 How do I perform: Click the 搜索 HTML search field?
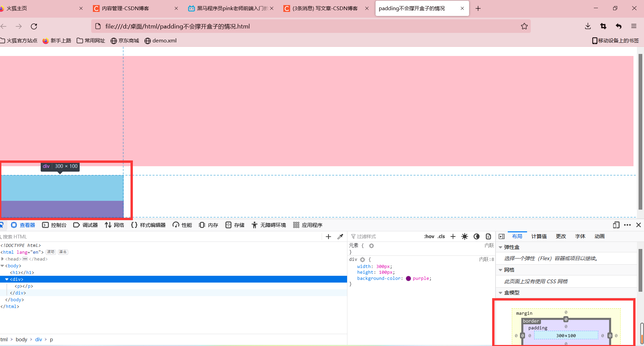161,236
